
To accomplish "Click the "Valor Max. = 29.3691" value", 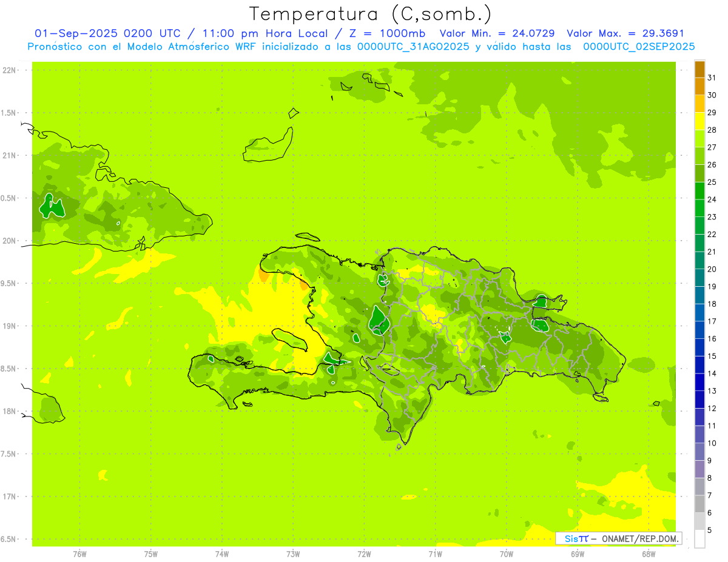I will 625,33.
